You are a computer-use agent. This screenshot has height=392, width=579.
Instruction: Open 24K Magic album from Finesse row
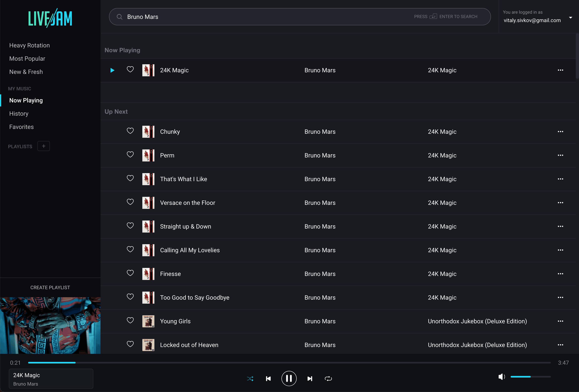tap(442, 274)
